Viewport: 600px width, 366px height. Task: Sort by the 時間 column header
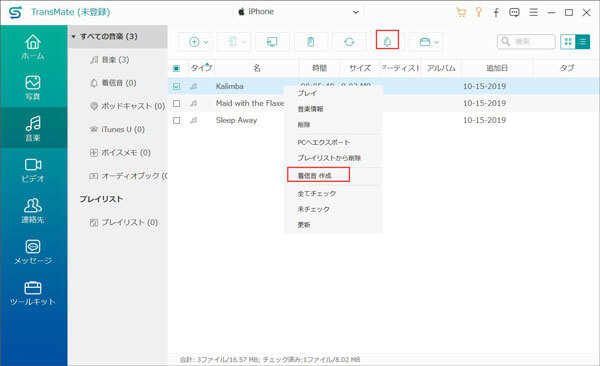[x=319, y=68]
